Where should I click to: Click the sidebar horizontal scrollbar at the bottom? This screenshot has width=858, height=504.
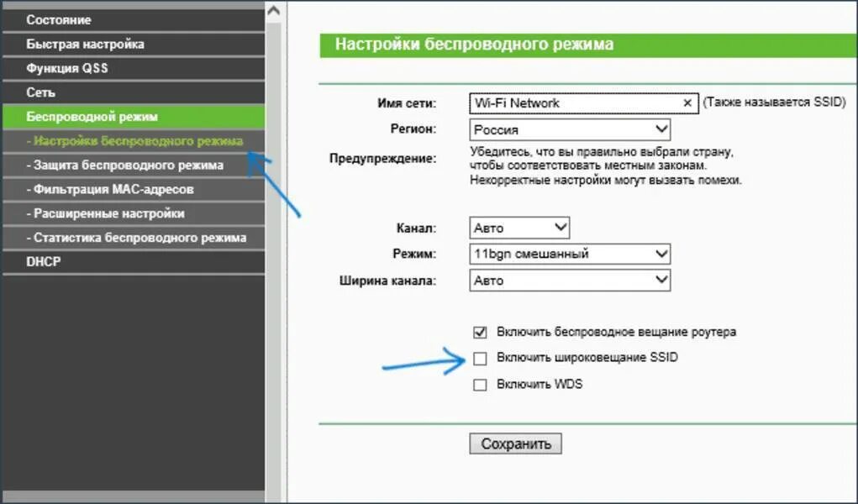point(134,496)
